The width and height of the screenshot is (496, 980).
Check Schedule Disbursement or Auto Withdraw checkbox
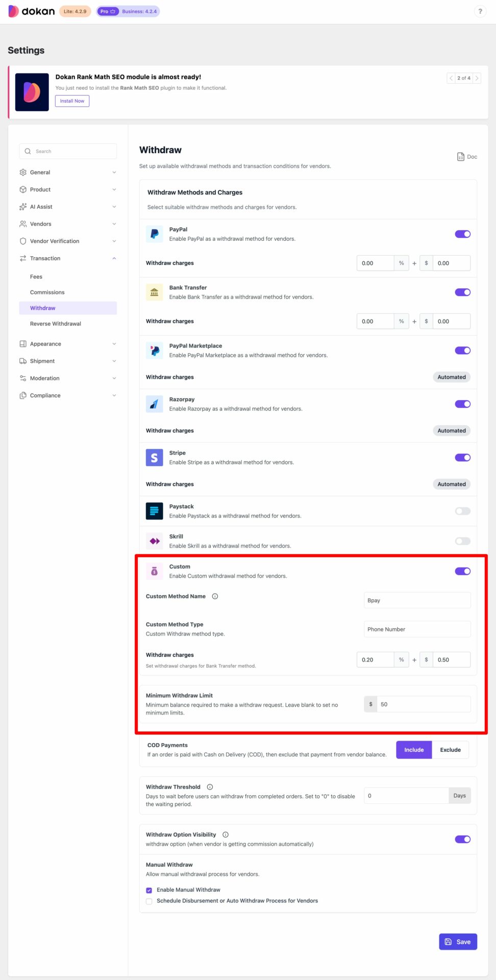point(149,901)
